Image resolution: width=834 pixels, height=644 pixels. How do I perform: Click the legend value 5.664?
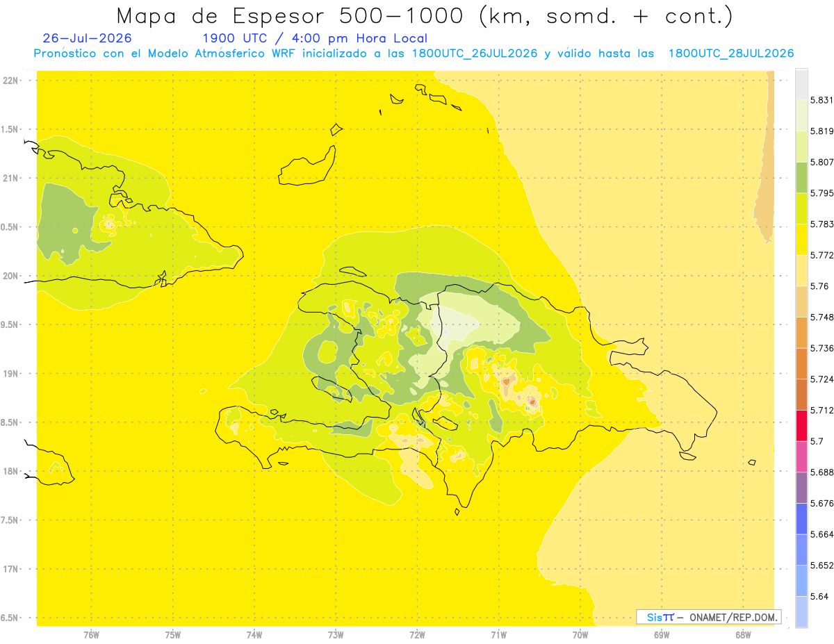tap(821, 534)
